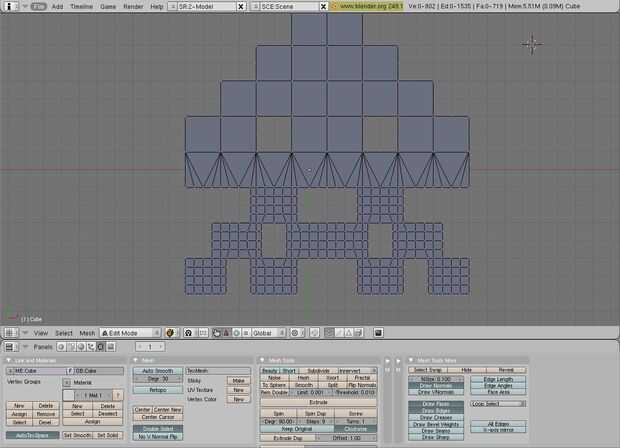This screenshot has height=448, width=620.
Task: Switch to face select mode icon
Action: [348, 333]
